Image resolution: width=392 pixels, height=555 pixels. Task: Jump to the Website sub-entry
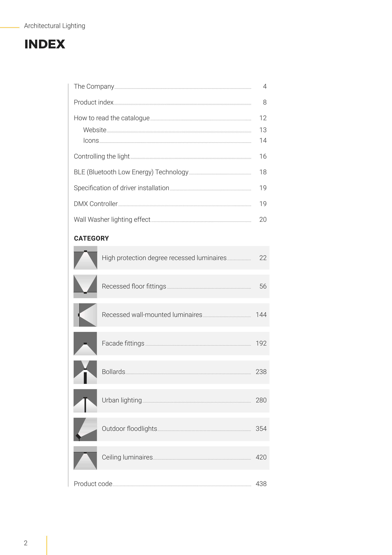coord(95,130)
